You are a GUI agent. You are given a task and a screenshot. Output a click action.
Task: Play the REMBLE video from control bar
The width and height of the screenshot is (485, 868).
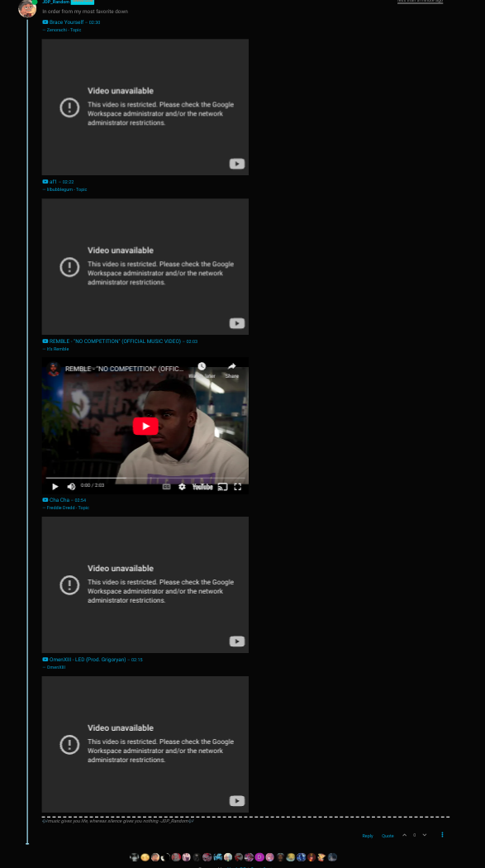tap(55, 487)
